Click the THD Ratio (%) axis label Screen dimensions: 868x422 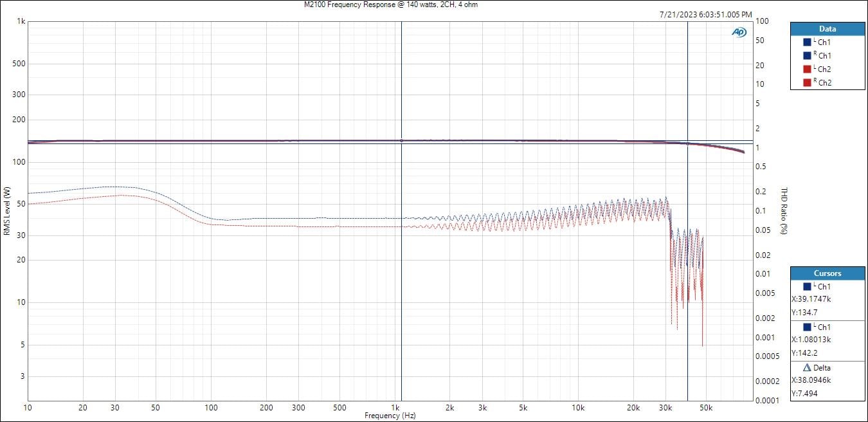click(784, 211)
